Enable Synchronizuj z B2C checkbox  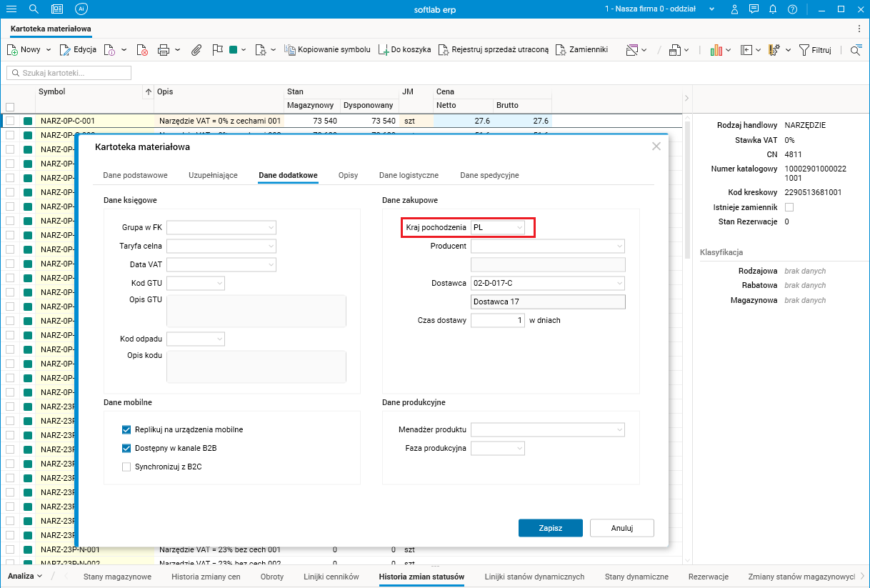point(126,467)
